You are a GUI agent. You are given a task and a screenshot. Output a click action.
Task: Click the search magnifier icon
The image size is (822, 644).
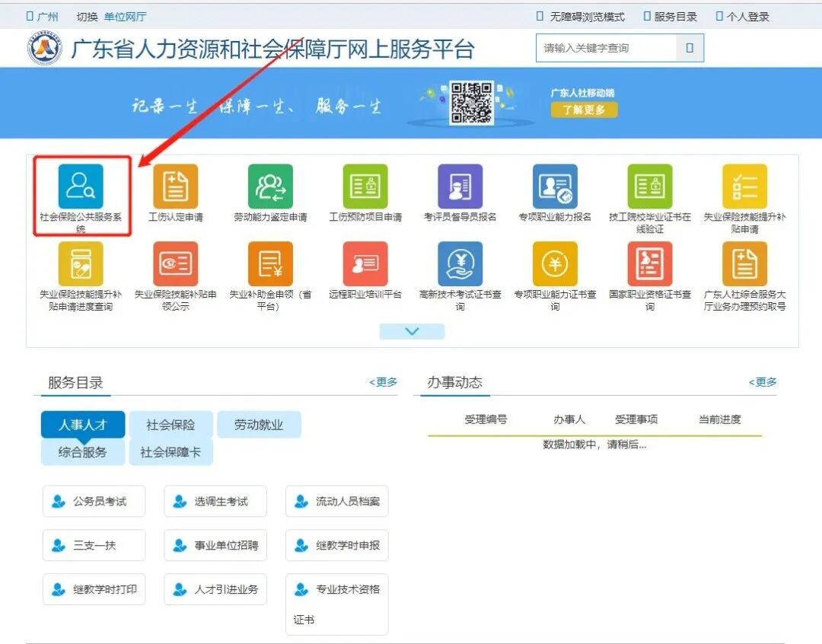click(690, 47)
